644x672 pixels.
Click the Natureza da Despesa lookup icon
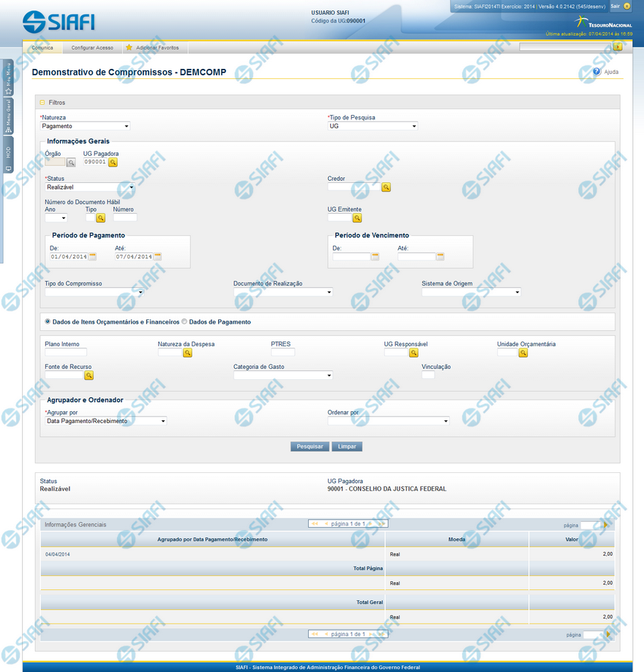(x=187, y=353)
